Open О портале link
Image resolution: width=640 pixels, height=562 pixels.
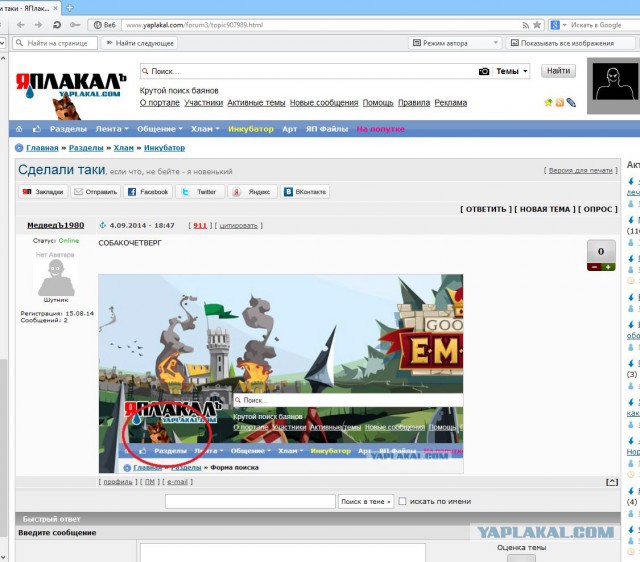pyautogui.click(x=160, y=103)
